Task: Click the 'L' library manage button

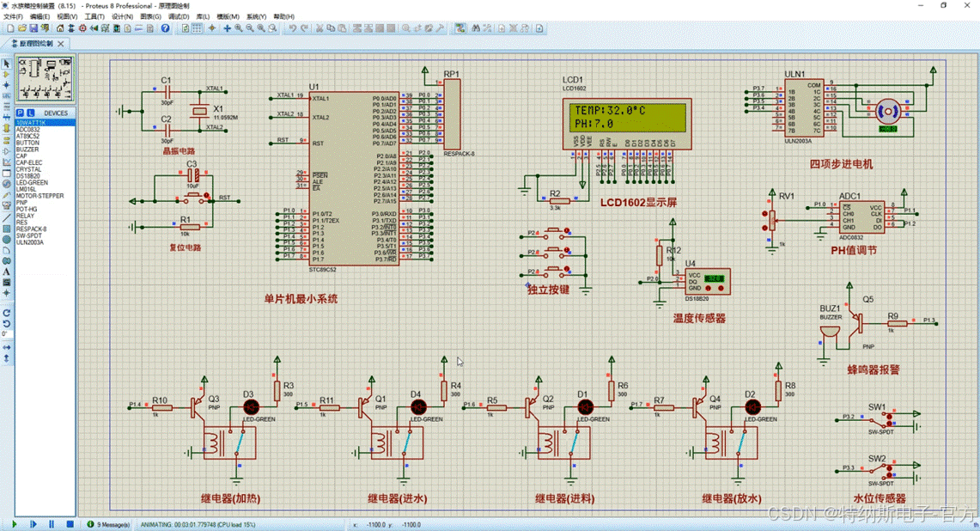Action: coord(30,113)
